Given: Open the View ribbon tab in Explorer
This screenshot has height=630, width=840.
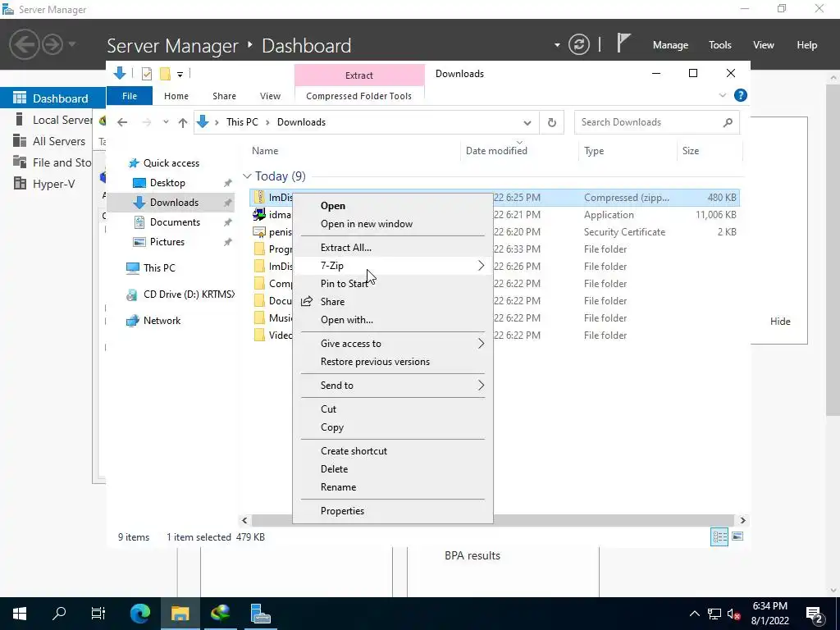Looking at the screenshot, I should (x=270, y=96).
